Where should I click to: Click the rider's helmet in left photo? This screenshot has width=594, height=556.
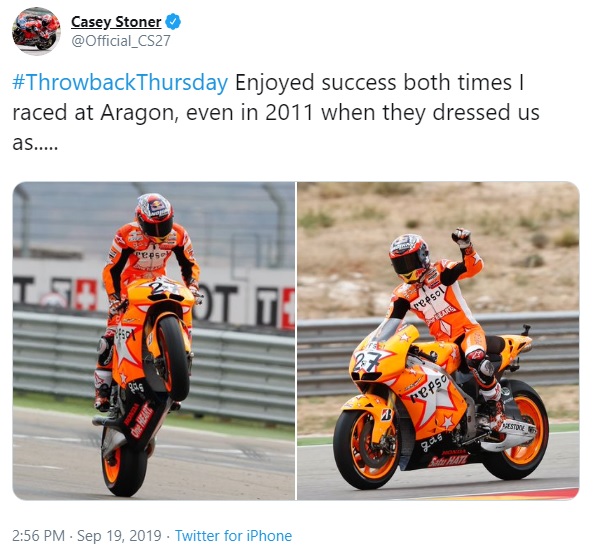coord(155,215)
